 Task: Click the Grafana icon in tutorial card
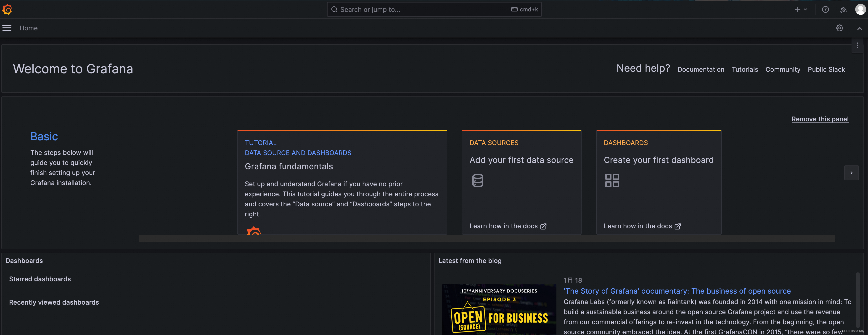pyautogui.click(x=253, y=231)
